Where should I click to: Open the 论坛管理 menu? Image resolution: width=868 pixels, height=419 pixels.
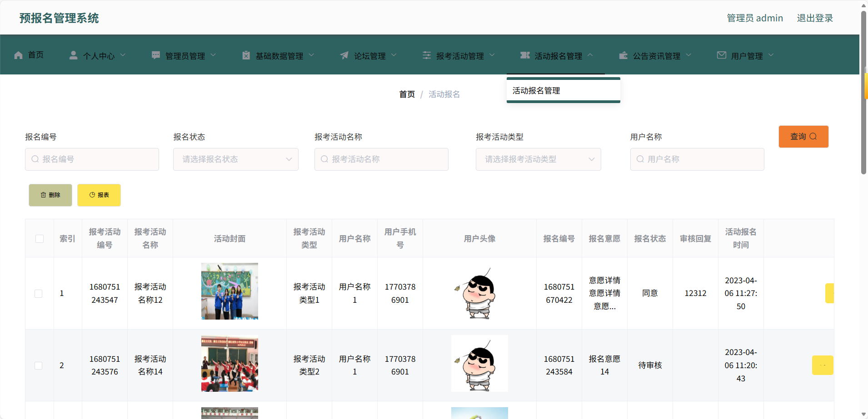[x=369, y=55]
